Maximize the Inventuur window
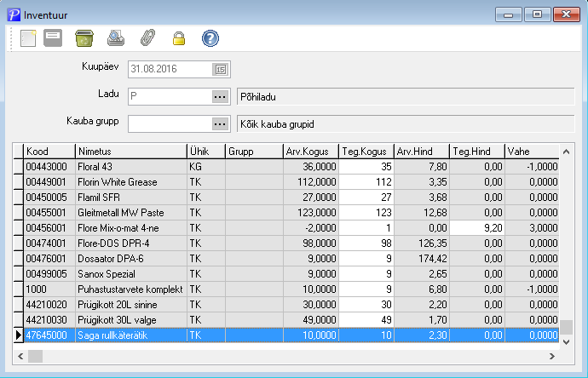The width and height of the screenshot is (588, 378). click(538, 14)
